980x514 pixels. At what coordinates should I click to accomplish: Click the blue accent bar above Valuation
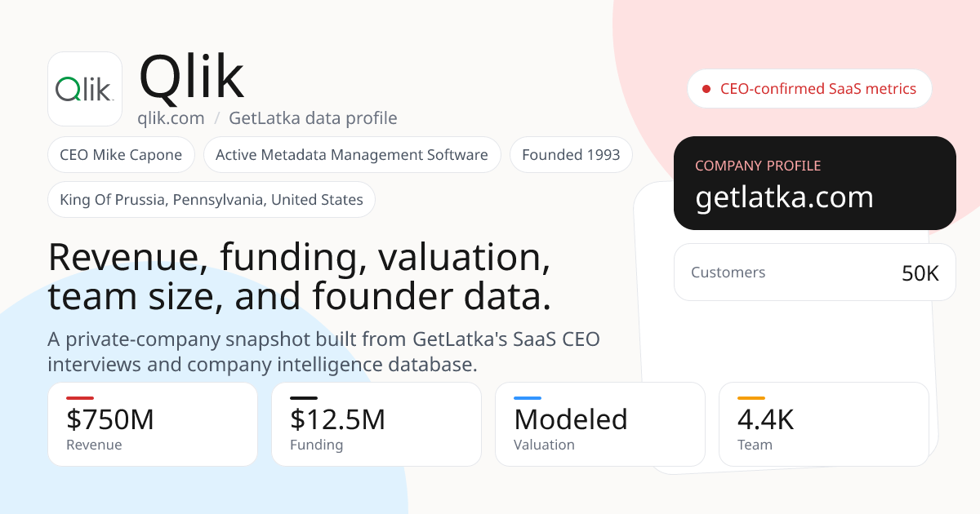click(x=528, y=398)
